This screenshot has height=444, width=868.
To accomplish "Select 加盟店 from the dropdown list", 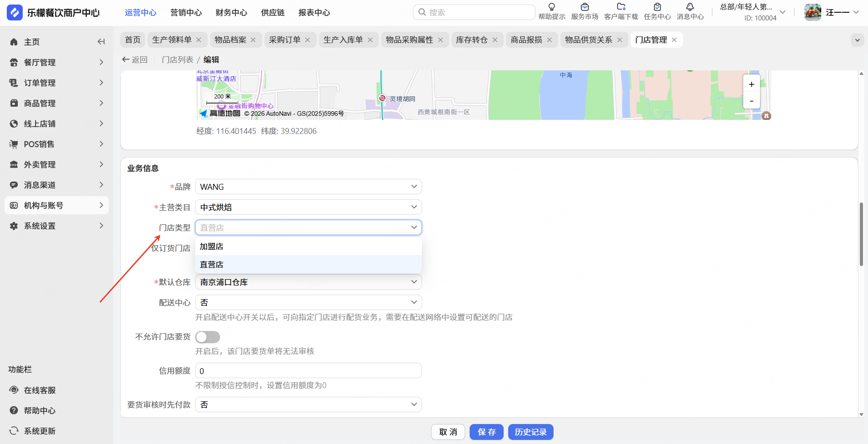I will pyautogui.click(x=309, y=247).
